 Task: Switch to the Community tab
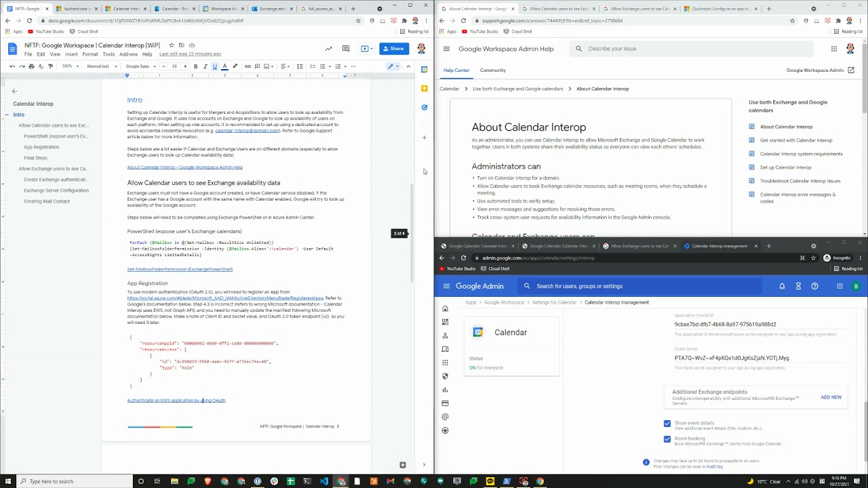tap(492, 70)
